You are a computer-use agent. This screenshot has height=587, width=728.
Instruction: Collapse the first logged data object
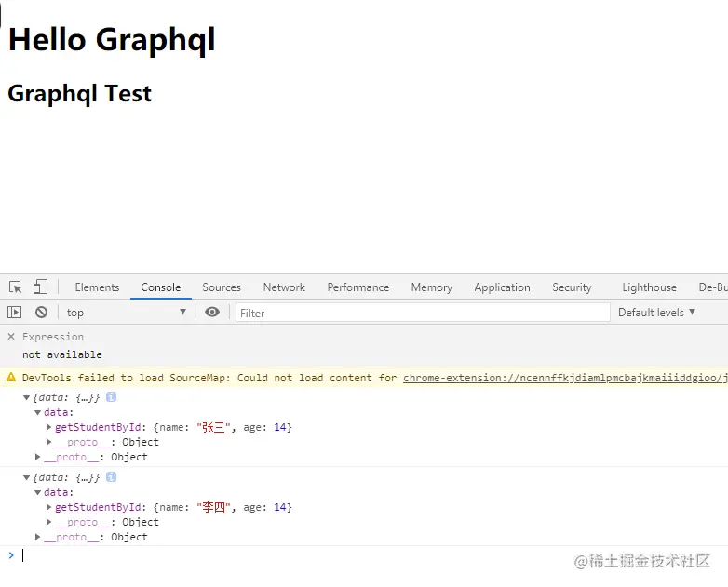tap(27, 397)
